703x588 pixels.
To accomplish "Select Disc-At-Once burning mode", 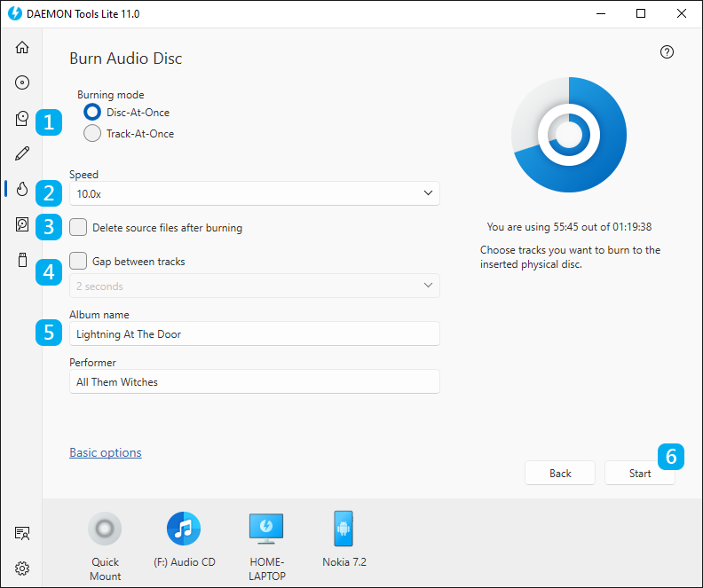I will [92, 113].
